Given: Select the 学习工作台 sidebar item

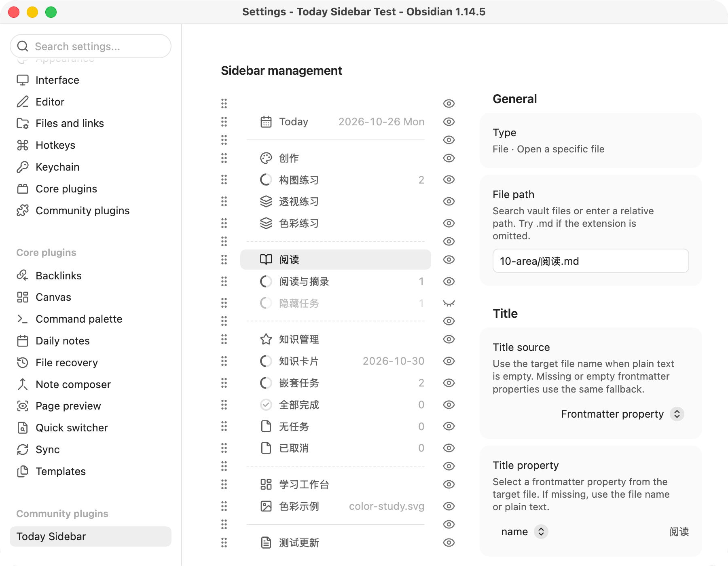Looking at the screenshot, I should click(336, 484).
